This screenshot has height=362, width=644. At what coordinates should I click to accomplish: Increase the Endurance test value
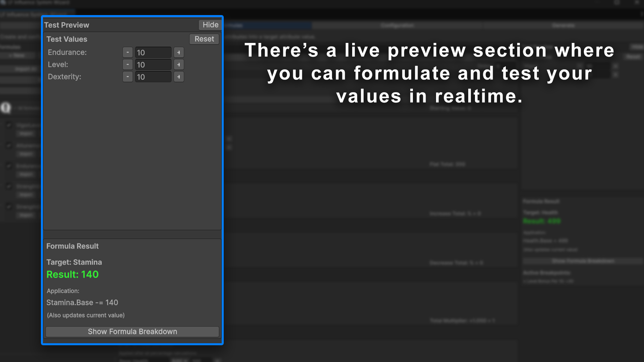pyautogui.click(x=178, y=52)
